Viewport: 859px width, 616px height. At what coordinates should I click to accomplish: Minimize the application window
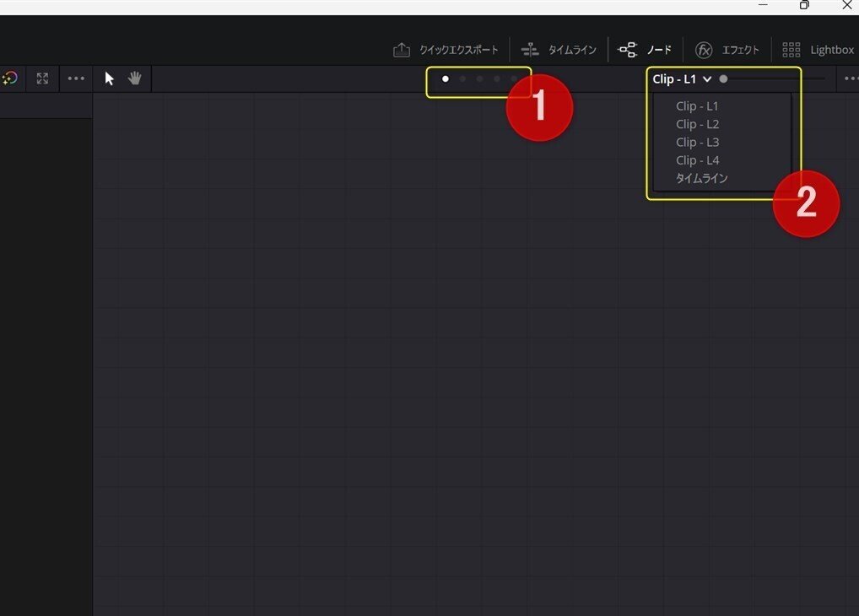[763, 5]
